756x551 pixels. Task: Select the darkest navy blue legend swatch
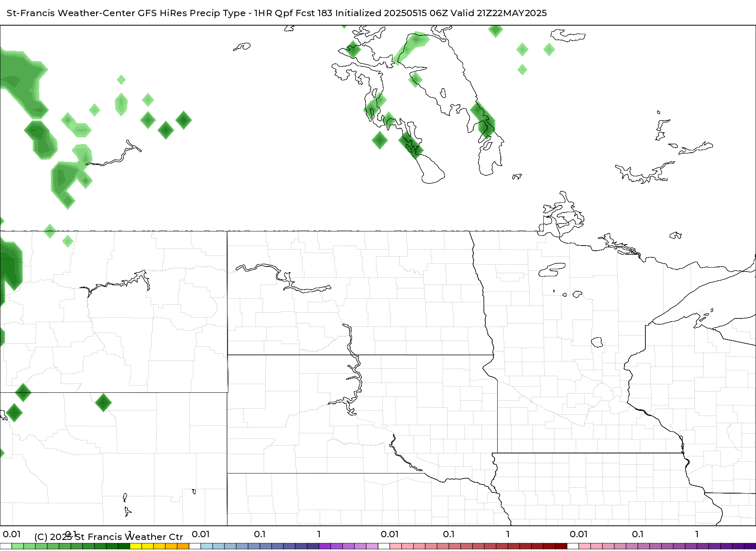(313, 546)
